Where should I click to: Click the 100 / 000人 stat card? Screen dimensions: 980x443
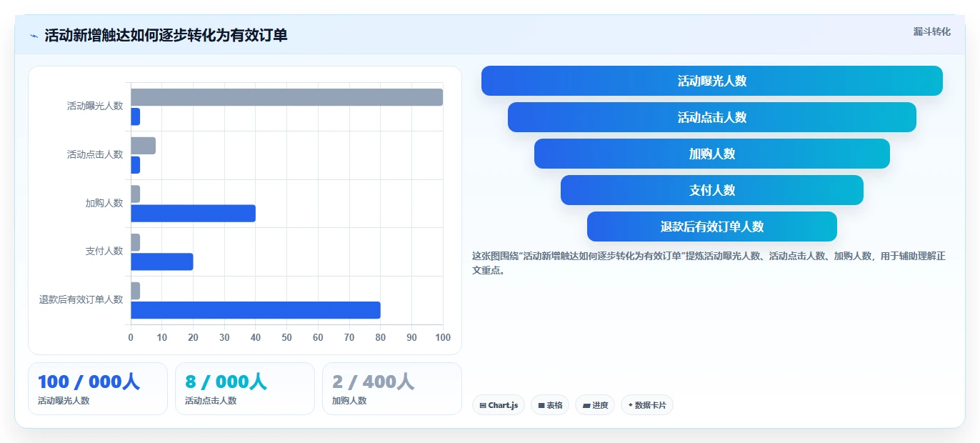point(98,389)
